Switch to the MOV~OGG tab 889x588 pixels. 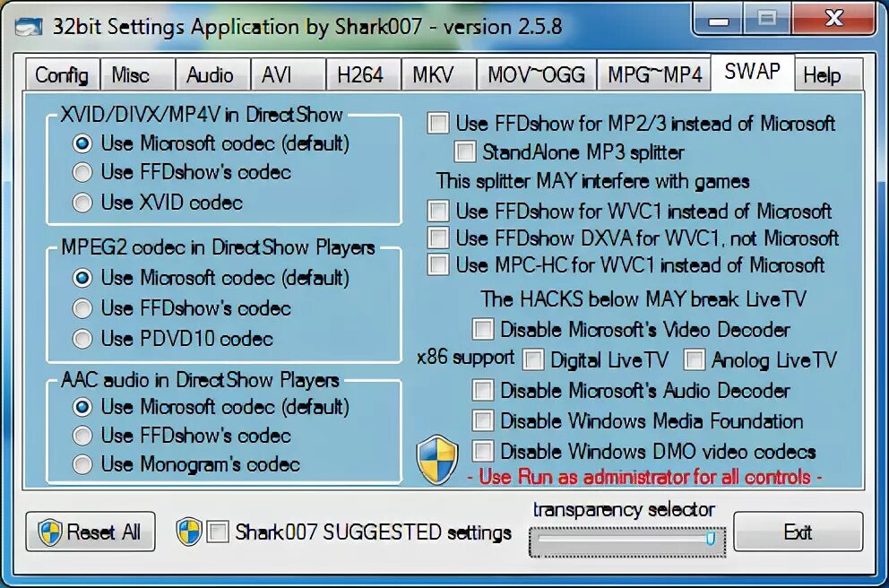tap(536, 75)
